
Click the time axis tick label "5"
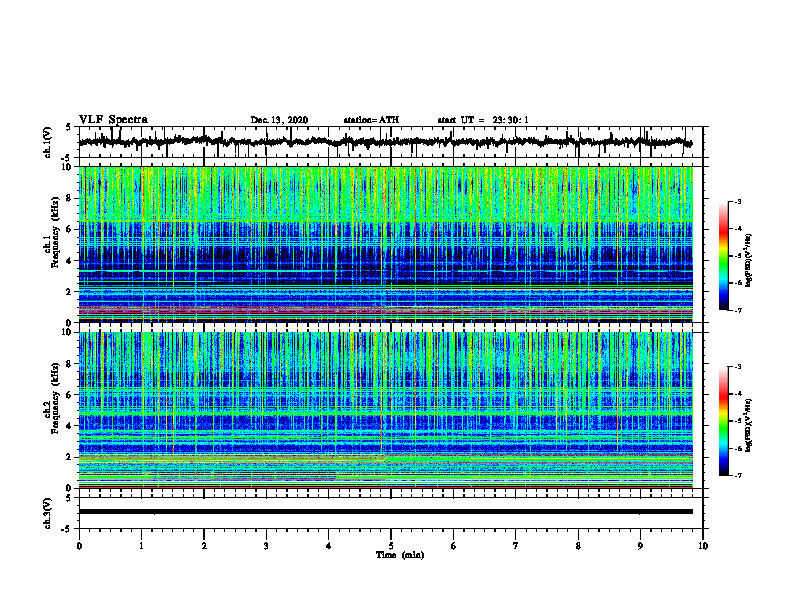point(391,546)
